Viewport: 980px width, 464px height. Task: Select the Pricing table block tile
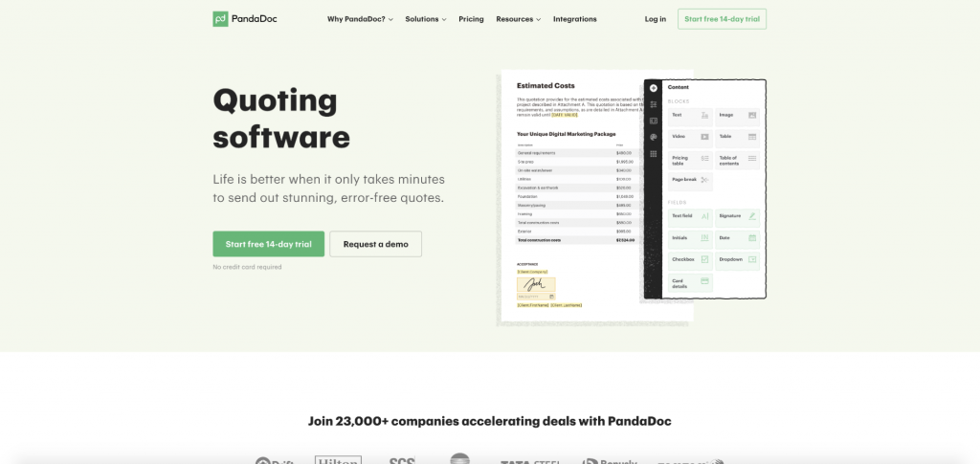pyautogui.click(x=690, y=161)
